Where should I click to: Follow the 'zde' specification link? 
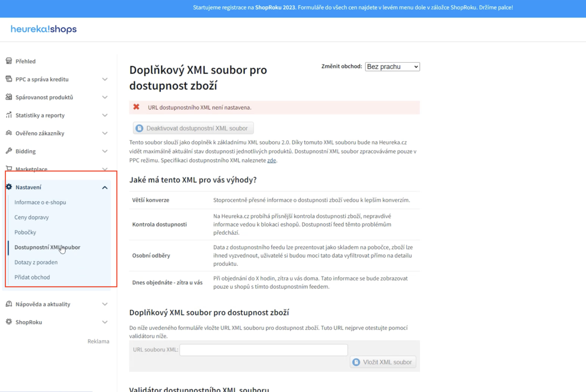click(x=272, y=160)
